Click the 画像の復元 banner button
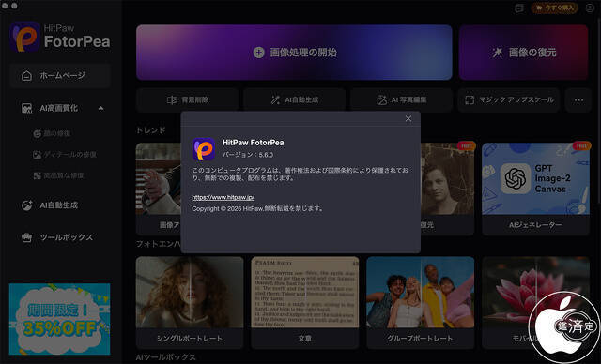Image resolution: width=601 pixels, height=364 pixels. pyautogui.click(x=523, y=53)
